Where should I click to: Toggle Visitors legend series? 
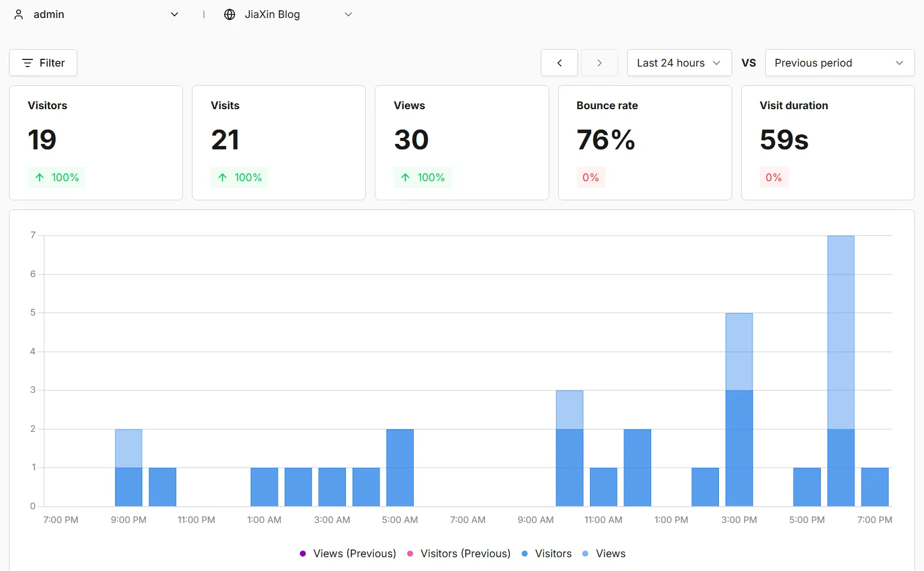coord(546,554)
